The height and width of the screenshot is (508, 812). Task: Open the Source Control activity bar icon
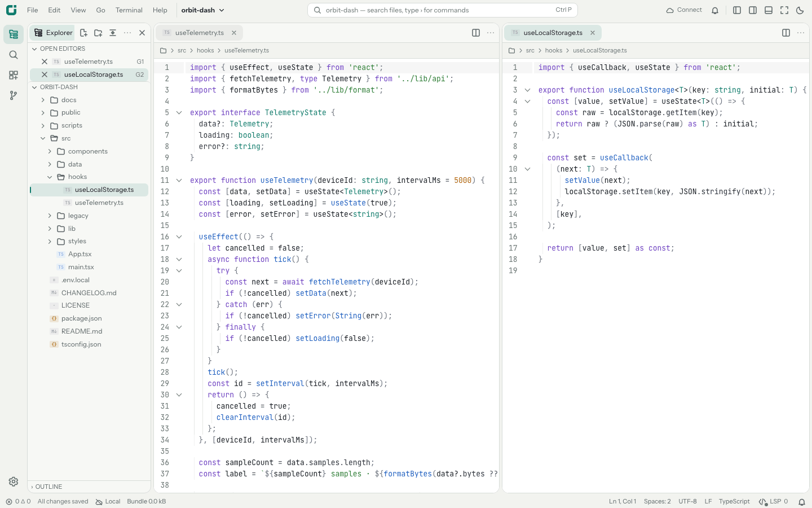[14, 95]
